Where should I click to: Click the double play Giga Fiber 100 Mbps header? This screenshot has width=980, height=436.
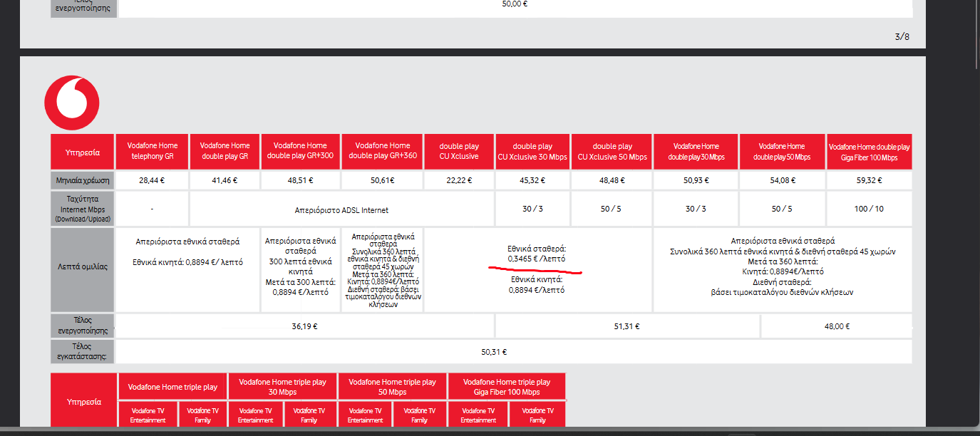[869, 151]
